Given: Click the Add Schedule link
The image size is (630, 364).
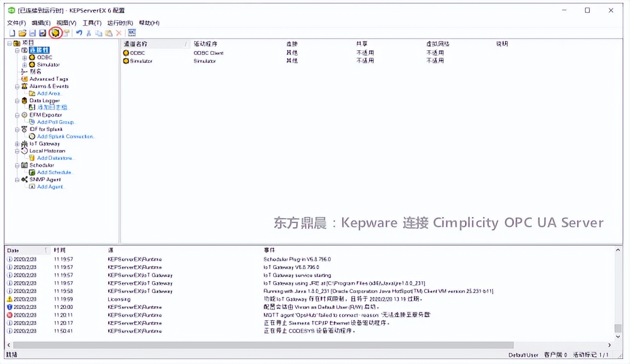Looking at the screenshot, I should pos(55,172).
